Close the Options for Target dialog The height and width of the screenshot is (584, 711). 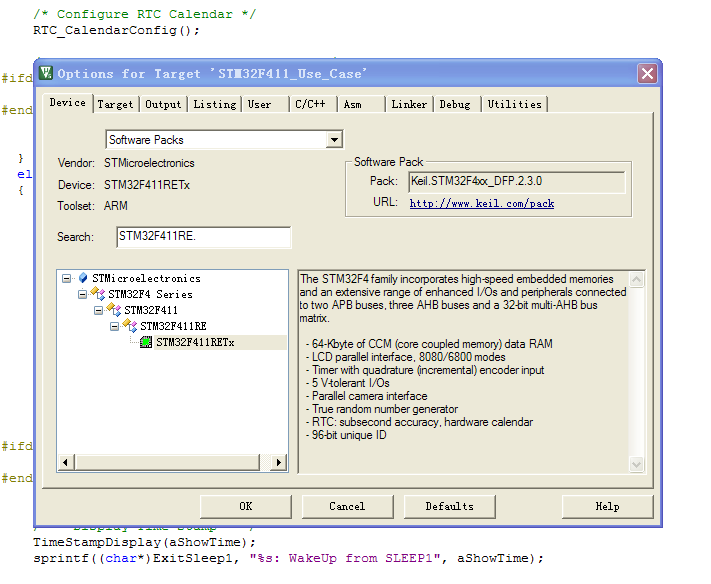point(648,73)
